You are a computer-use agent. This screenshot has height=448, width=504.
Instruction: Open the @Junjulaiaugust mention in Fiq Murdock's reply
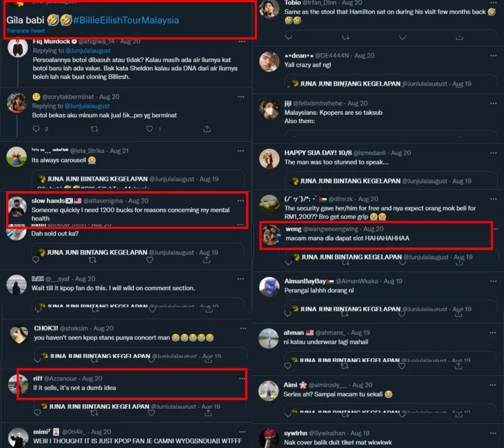click(88, 51)
